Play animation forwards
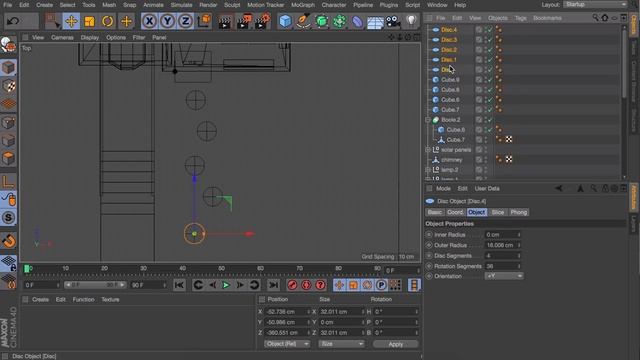 [x=226, y=285]
